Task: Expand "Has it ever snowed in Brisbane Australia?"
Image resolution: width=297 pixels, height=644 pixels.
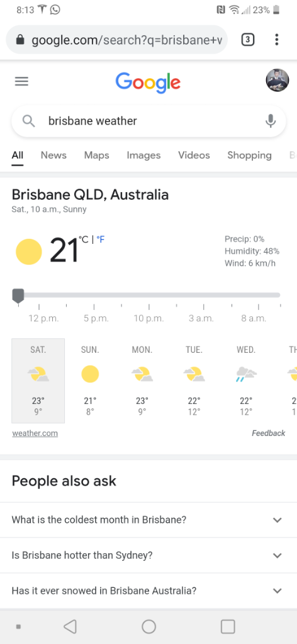Action: [x=148, y=591]
